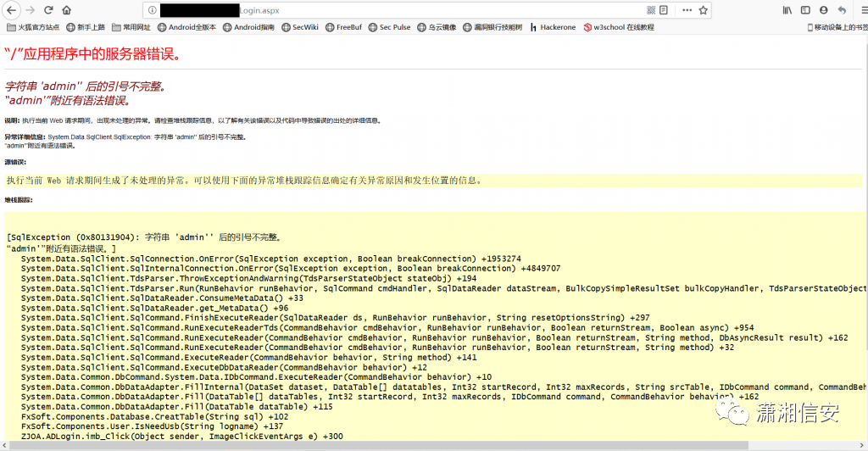This screenshot has width=868, height=451.
Task: Click scroll-right arrow of horizontal scrollbar
Action: coord(861,445)
